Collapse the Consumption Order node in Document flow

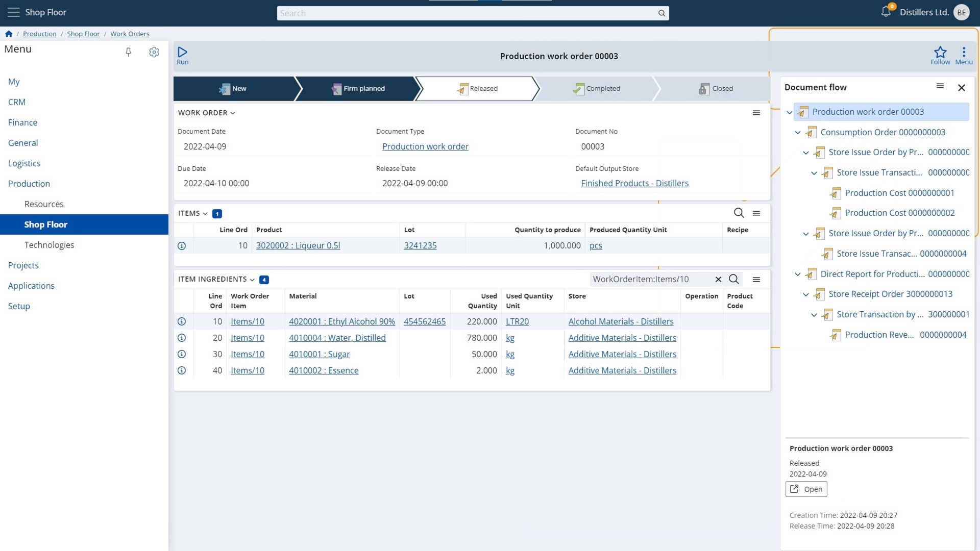tap(798, 132)
